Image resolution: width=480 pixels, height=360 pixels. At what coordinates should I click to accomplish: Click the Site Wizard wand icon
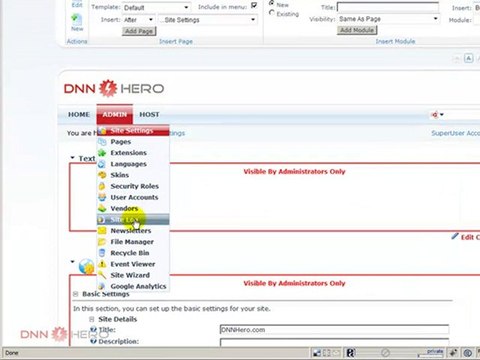point(102,275)
